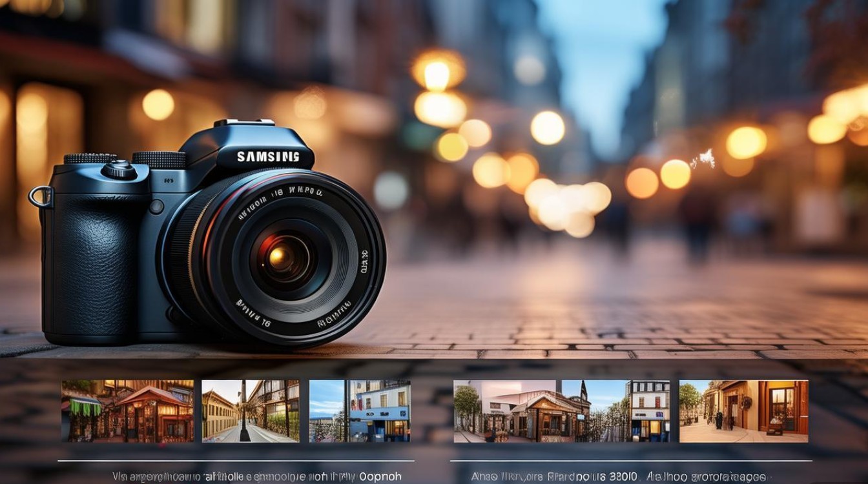
Task: Click the far-left knurled dial on the camera top
Action: click(x=89, y=158)
